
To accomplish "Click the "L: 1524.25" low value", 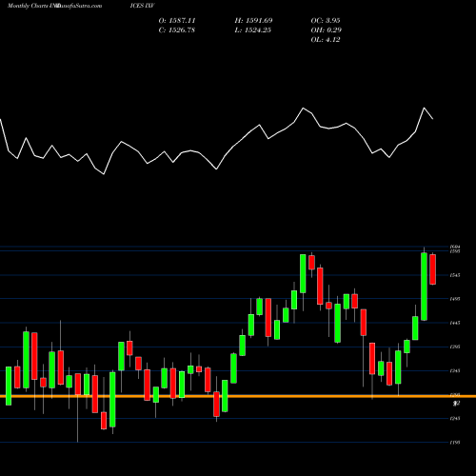I will coord(252,30).
